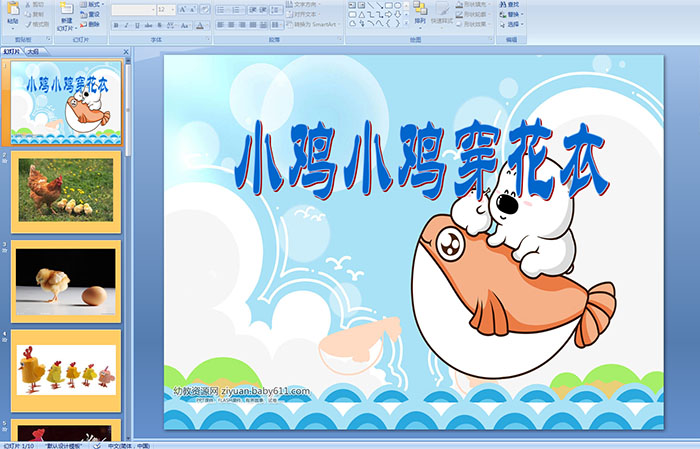Delete the slide with 删除

(x=90, y=24)
